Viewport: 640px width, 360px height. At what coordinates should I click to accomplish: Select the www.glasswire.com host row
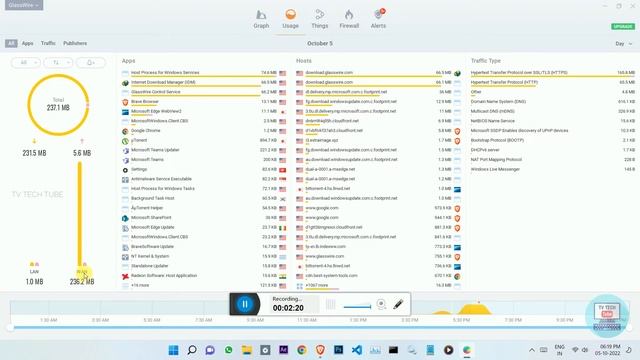[x=379, y=256]
